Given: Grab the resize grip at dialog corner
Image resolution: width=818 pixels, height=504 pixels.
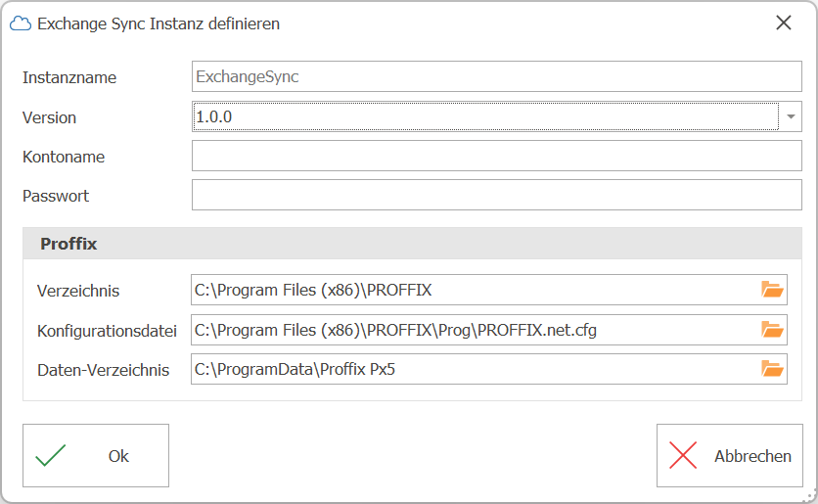Looking at the screenshot, I should pyautogui.click(x=809, y=495).
